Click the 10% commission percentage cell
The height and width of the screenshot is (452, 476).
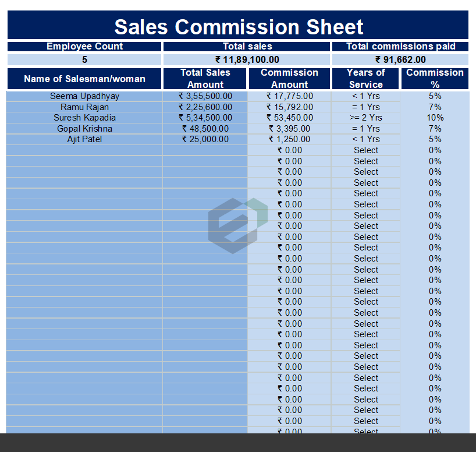(x=435, y=118)
